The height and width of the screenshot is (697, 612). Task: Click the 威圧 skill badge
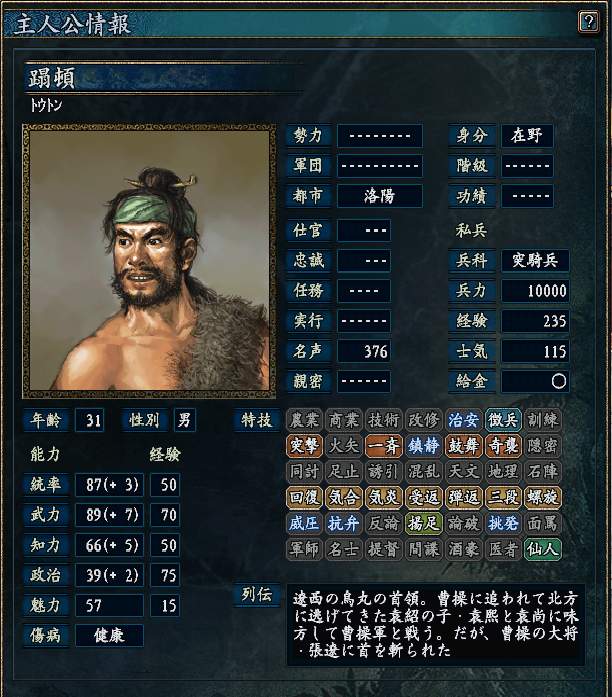pos(304,523)
